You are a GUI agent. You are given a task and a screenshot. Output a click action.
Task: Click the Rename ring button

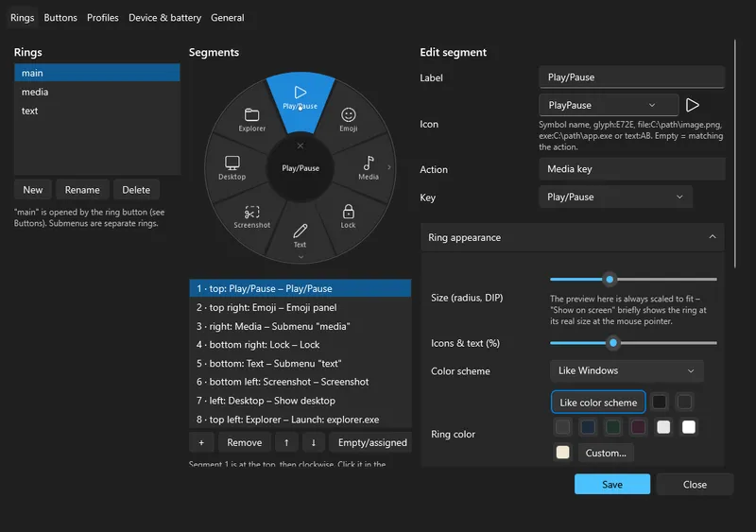click(82, 190)
